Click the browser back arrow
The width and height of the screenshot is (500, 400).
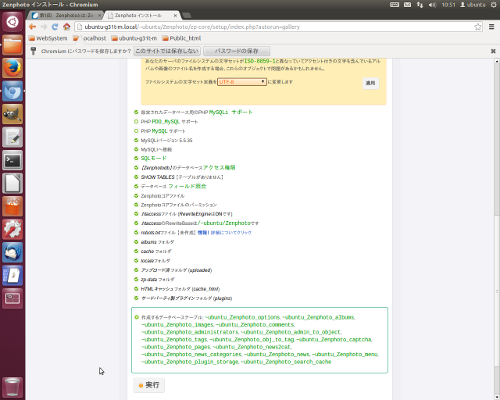tap(32, 27)
